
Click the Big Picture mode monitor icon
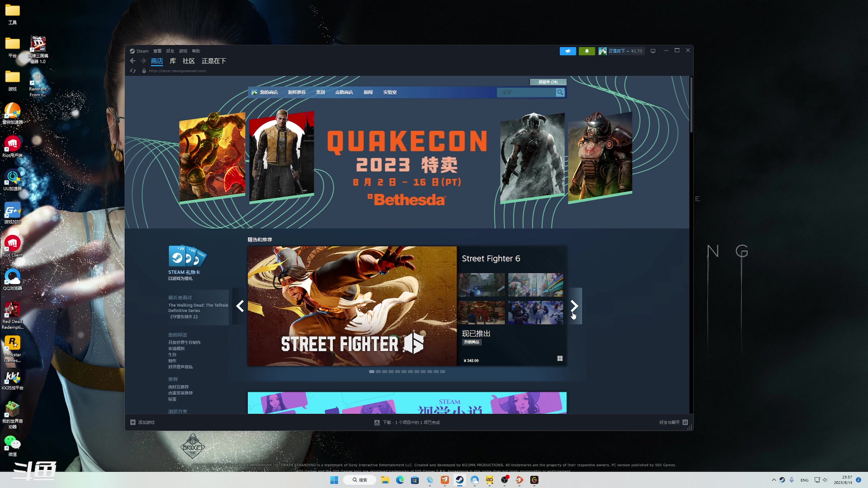point(653,51)
